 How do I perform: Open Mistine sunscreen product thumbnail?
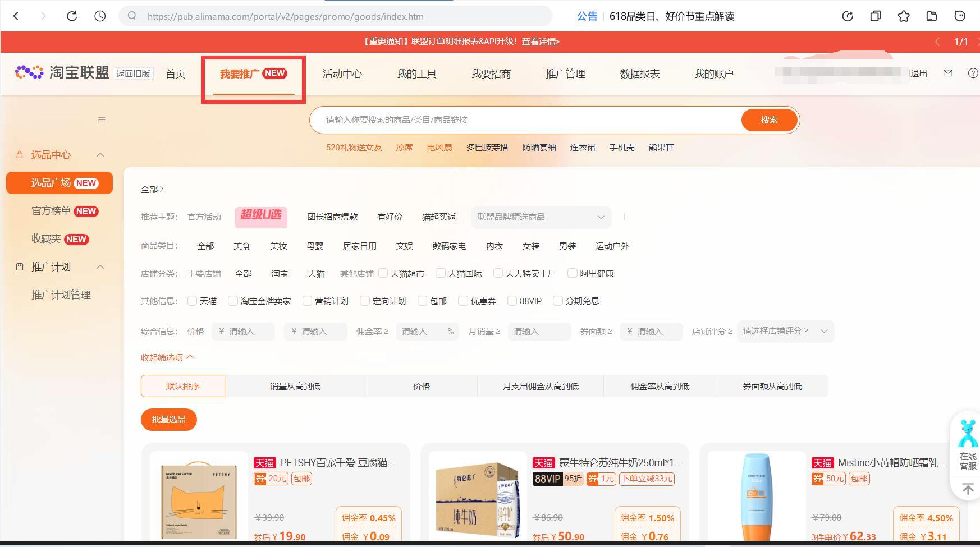click(757, 497)
